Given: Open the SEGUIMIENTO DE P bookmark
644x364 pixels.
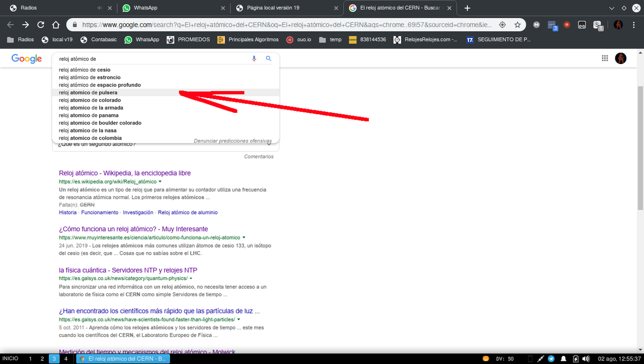Looking at the screenshot, I should 499,39.
